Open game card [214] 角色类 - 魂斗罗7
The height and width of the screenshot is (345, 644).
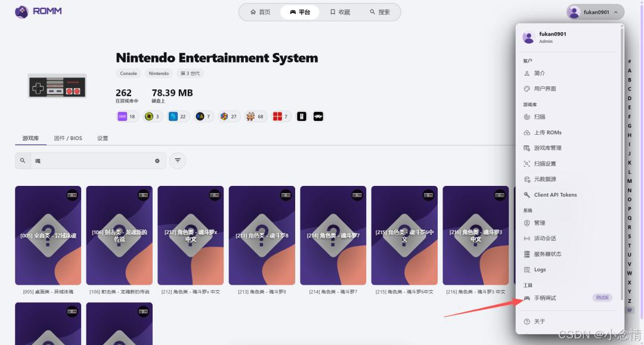coord(333,235)
